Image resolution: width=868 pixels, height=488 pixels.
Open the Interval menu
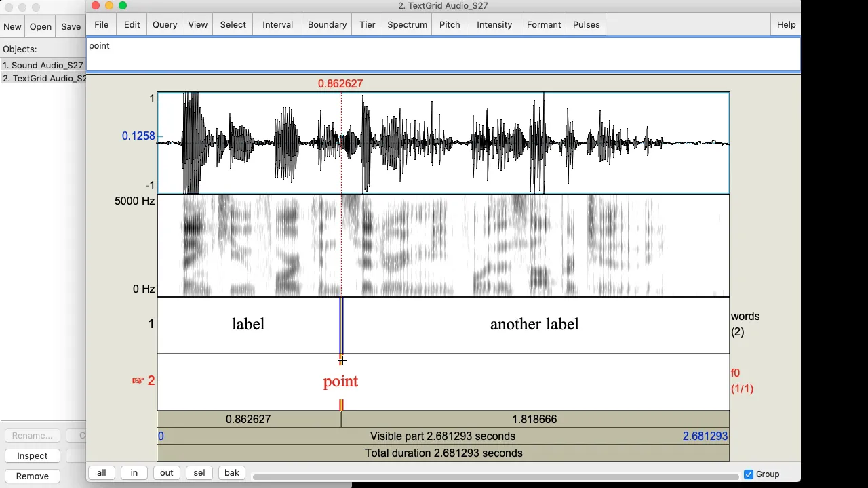(277, 24)
